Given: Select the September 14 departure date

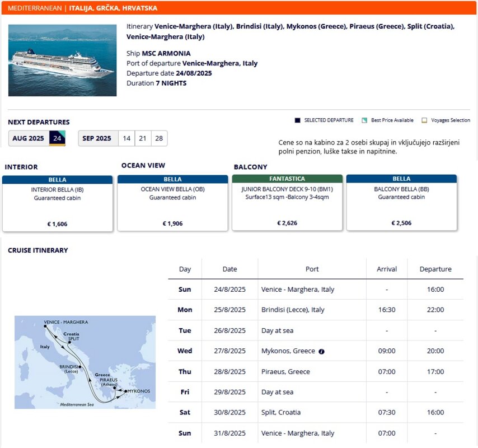Looking at the screenshot, I should (x=126, y=138).
